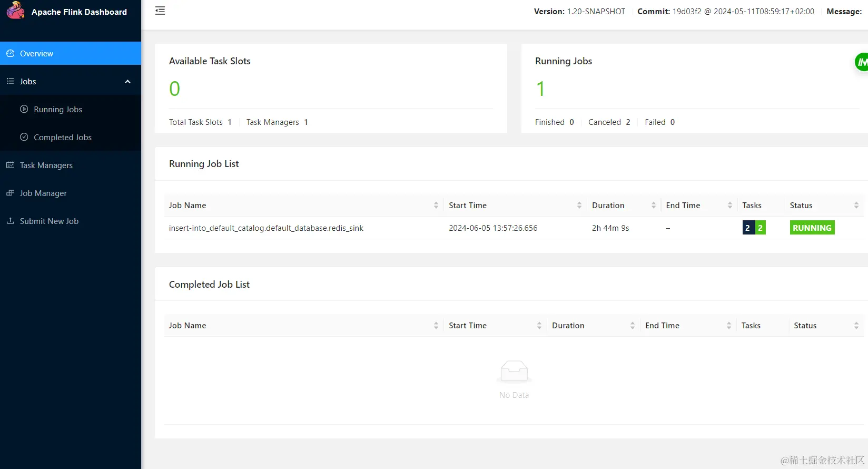868x469 pixels.
Task: Click the Tasks column header in running list
Action: click(x=752, y=206)
